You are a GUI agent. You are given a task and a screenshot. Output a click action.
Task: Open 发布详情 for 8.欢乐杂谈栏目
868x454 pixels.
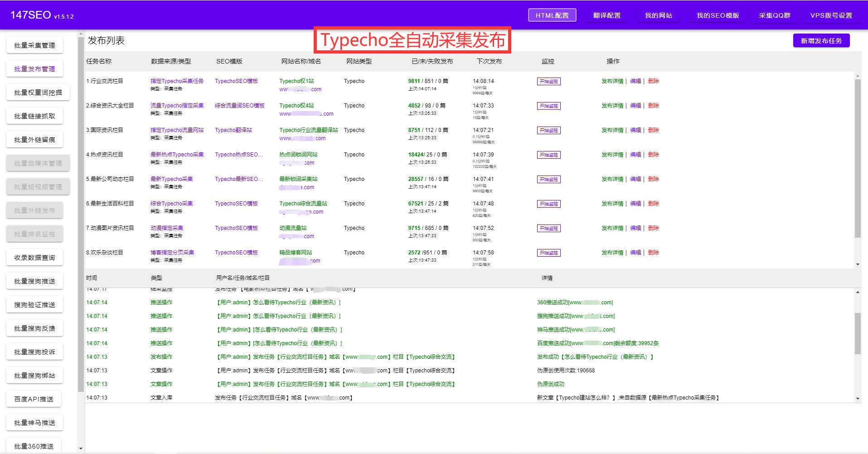pyautogui.click(x=612, y=253)
